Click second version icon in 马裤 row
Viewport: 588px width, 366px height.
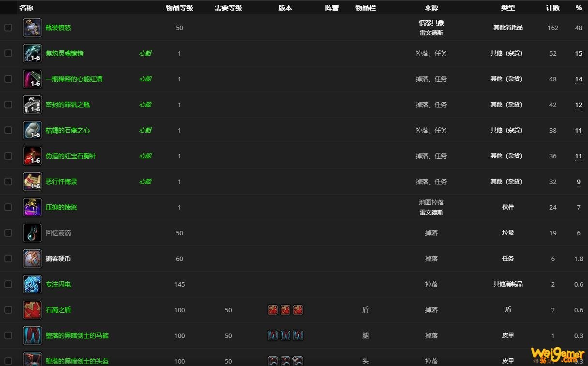click(286, 335)
